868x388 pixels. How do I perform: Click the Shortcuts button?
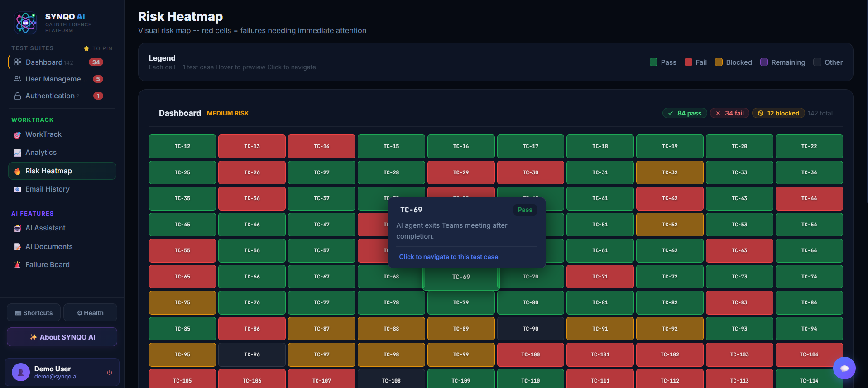click(x=34, y=313)
